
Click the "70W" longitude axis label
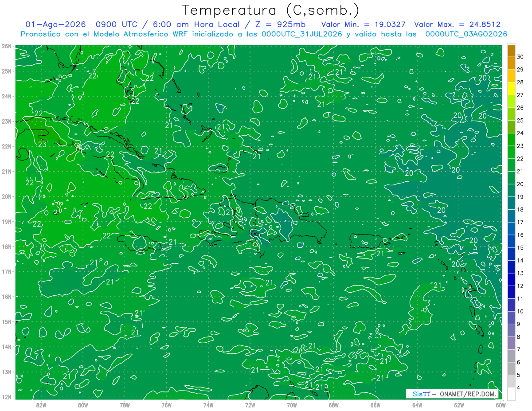tap(292, 405)
